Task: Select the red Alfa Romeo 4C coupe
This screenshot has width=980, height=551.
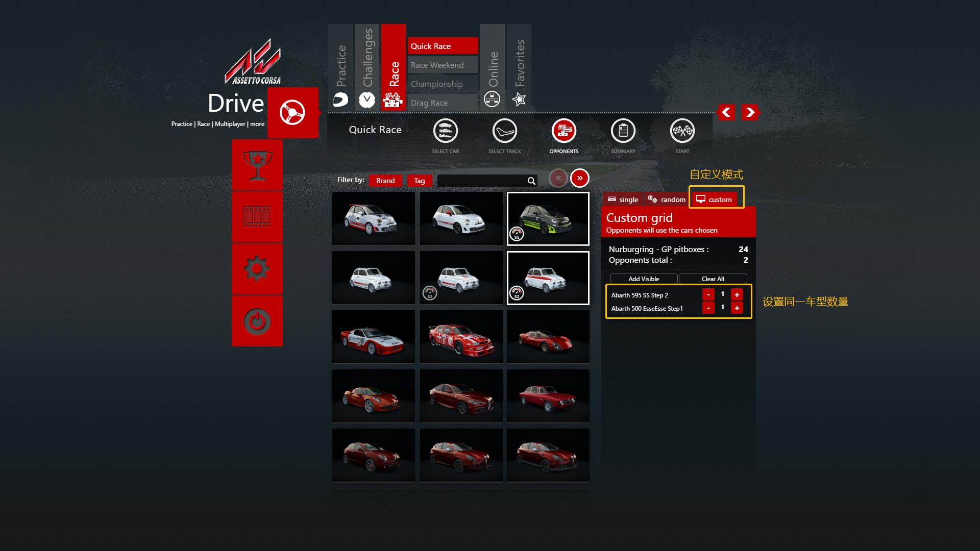Action: 374,396
